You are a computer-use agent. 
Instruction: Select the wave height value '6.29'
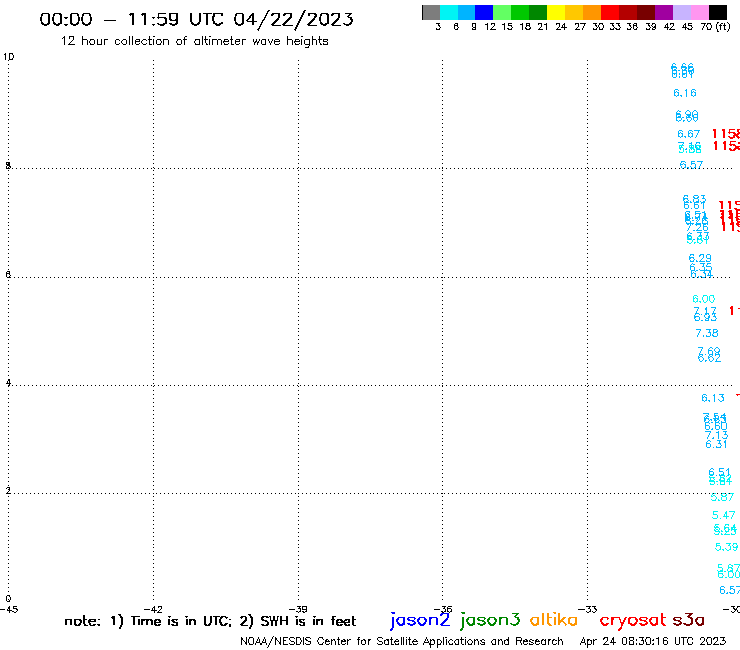coord(700,258)
